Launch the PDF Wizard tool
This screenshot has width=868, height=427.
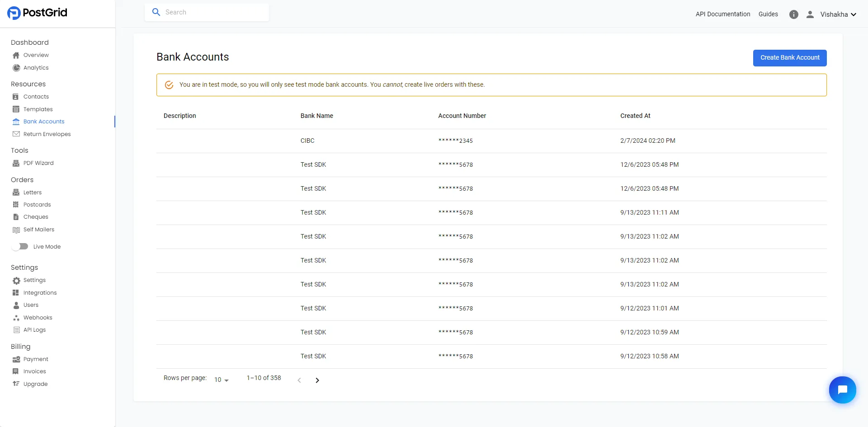coord(38,163)
